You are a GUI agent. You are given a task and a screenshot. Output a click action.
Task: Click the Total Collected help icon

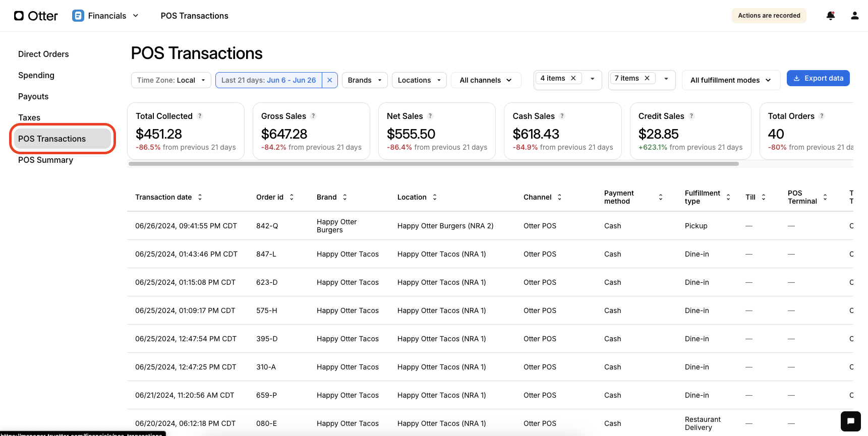(200, 116)
